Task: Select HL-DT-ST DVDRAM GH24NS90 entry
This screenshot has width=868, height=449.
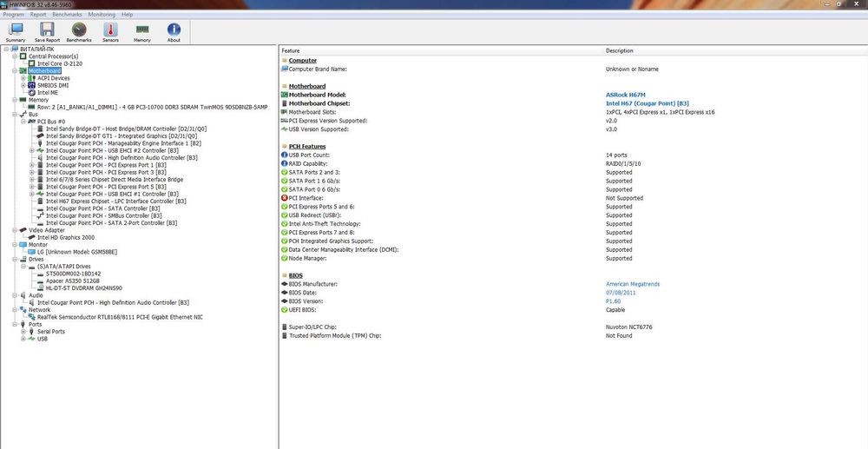Action: click(84, 287)
